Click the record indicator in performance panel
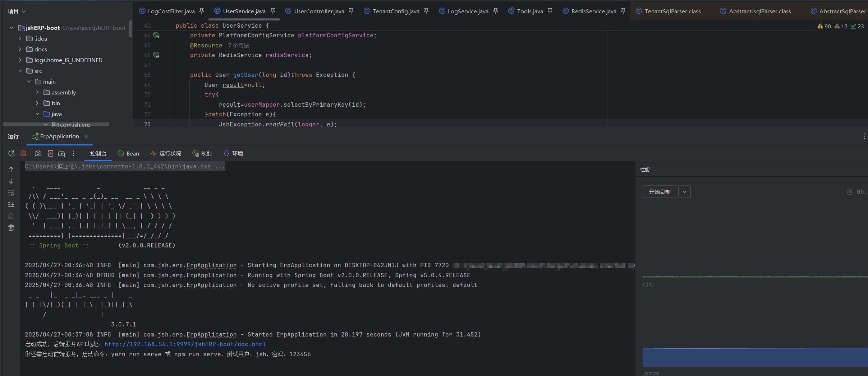This screenshot has height=376, width=868. pos(850,192)
